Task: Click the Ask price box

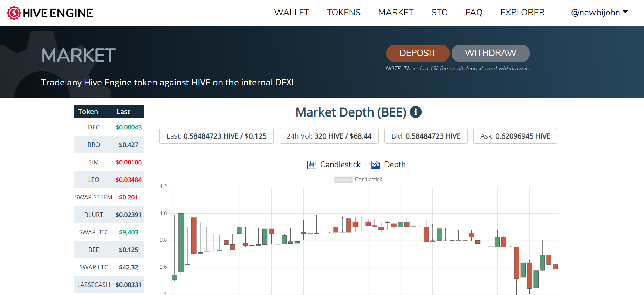Action: [515, 136]
